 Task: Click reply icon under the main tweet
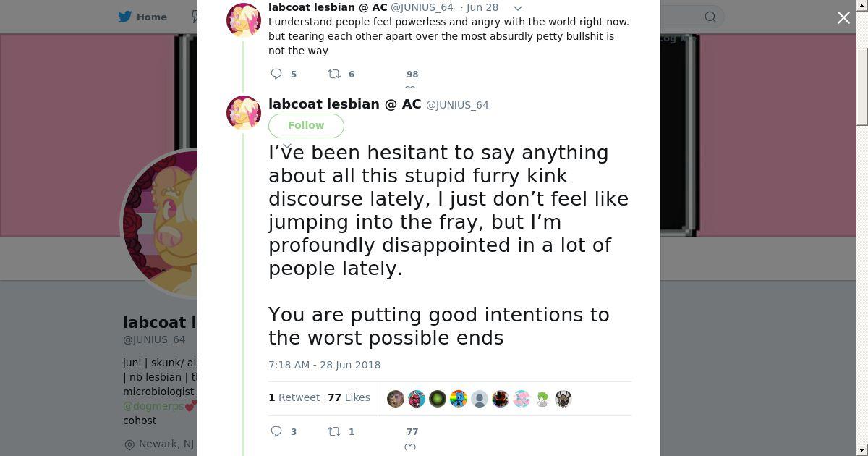(x=276, y=431)
